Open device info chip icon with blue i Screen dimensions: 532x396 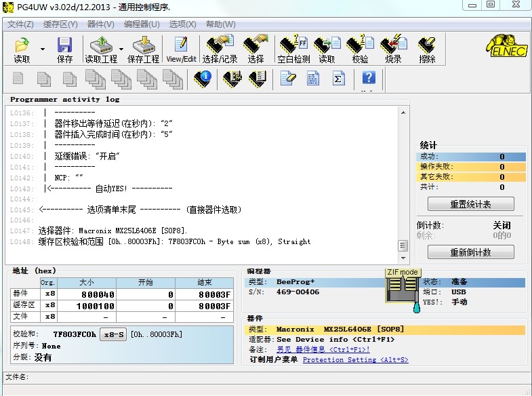(x=203, y=79)
